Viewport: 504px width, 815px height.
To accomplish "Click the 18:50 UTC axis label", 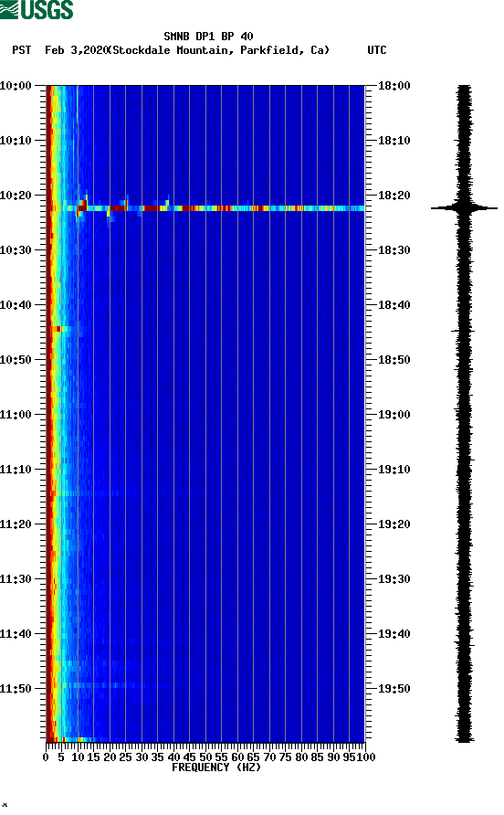I will [394, 360].
